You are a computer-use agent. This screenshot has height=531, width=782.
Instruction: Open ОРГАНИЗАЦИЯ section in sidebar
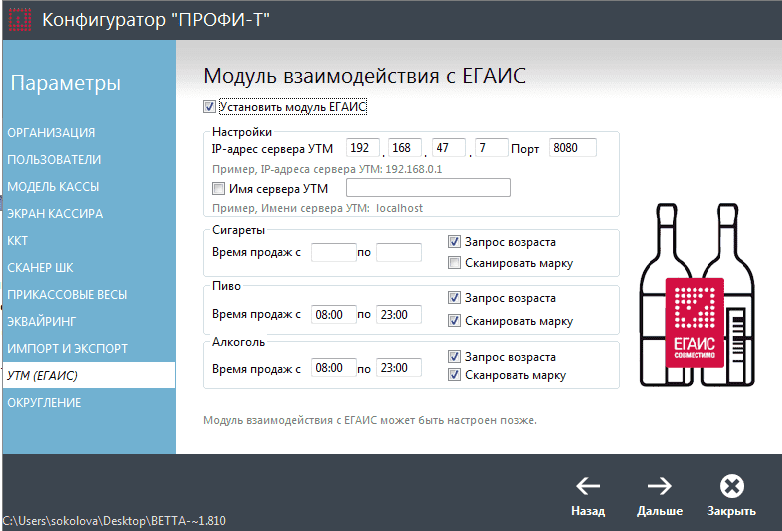[x=89, y=133]
